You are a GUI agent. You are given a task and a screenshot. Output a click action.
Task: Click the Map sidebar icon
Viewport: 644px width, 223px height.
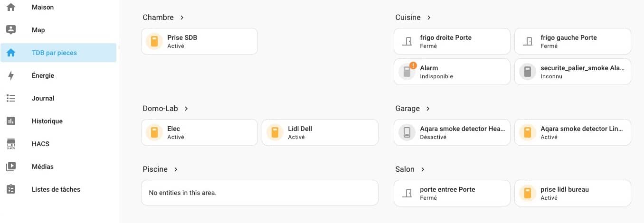tap(11, 30)
